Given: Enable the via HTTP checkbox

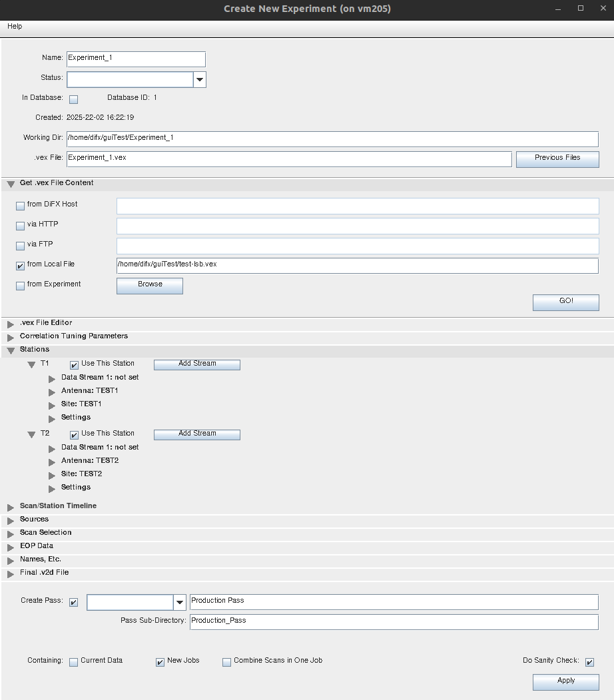Looking at the screenshot, I should 21,226.
